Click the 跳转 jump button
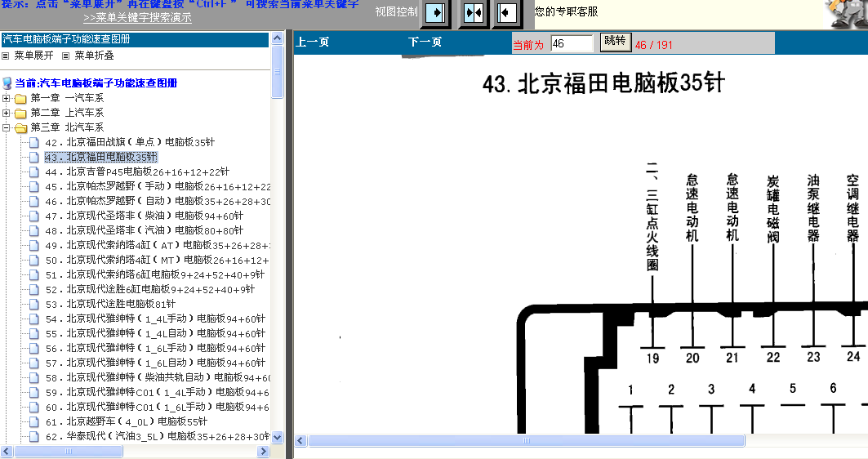The image size is (868, 459). (x=616, y=42)
